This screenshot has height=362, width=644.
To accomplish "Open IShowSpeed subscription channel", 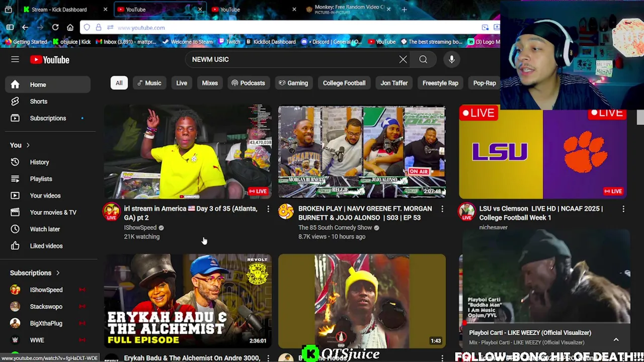I will pos(48,290).
